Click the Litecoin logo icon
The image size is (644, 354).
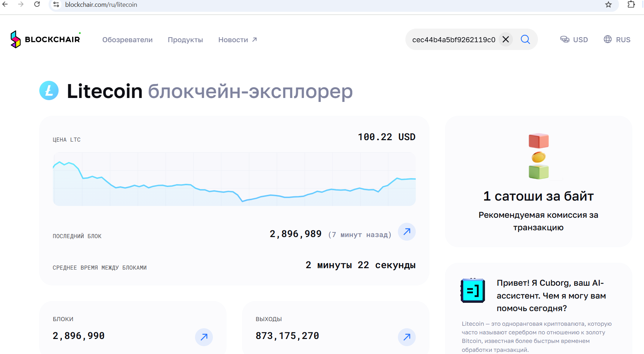(x=49, y=91)
